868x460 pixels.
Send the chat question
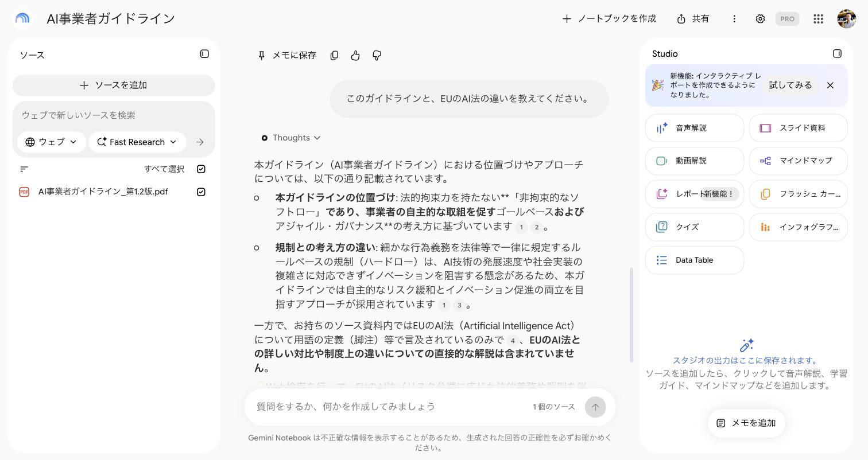[595, 407]
